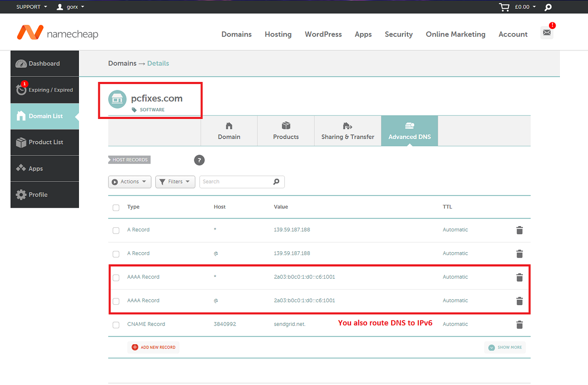This screenshot has height=385, width=588.
Task: Switch to the Domain tab
Action: (x=229, y=131)
